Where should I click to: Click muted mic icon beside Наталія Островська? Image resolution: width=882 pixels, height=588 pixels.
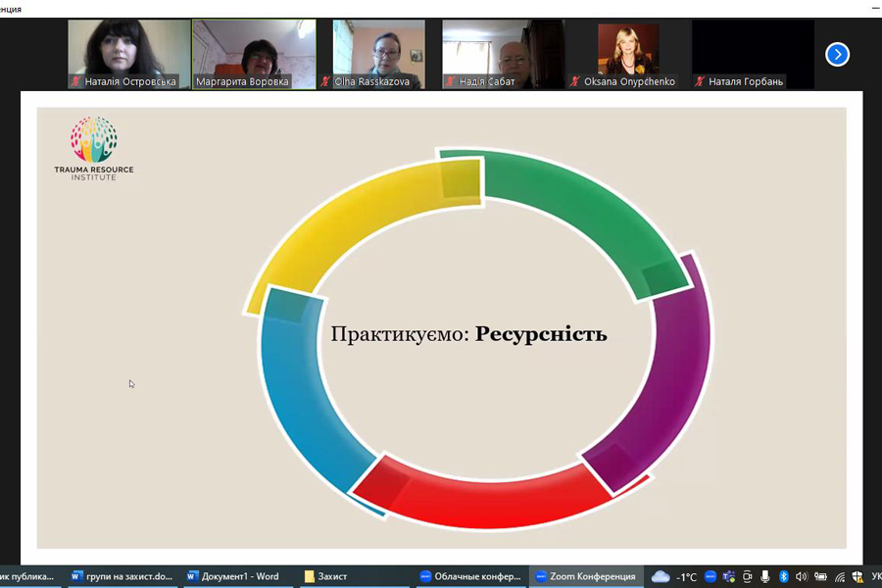point(75,81)
